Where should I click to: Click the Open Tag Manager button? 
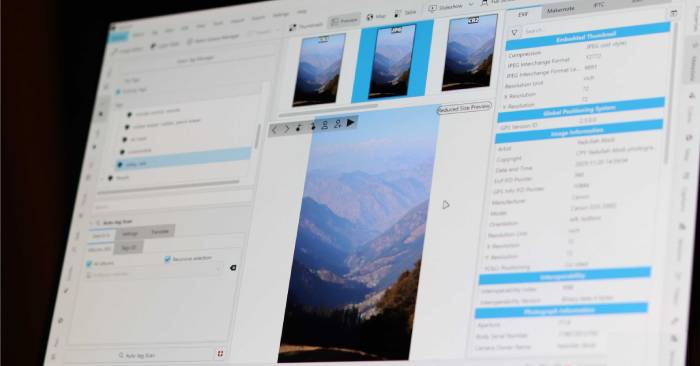(x=195, y=59)
